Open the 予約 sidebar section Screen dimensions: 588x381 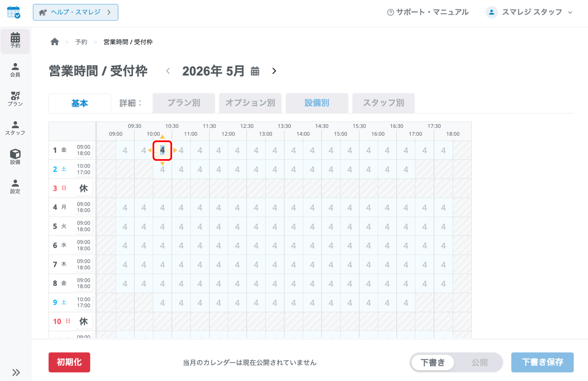coord(15,41)
